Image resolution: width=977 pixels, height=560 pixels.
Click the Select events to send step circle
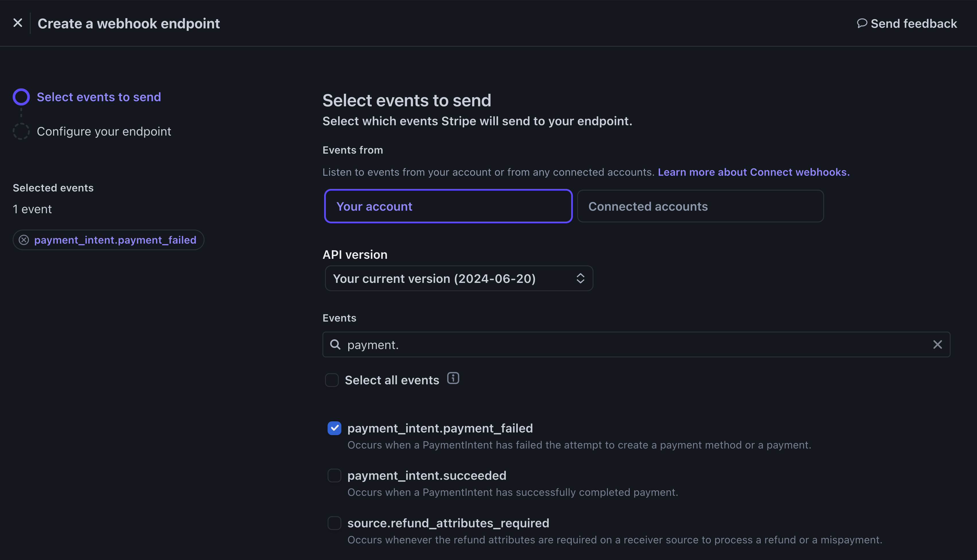[21, 97]
